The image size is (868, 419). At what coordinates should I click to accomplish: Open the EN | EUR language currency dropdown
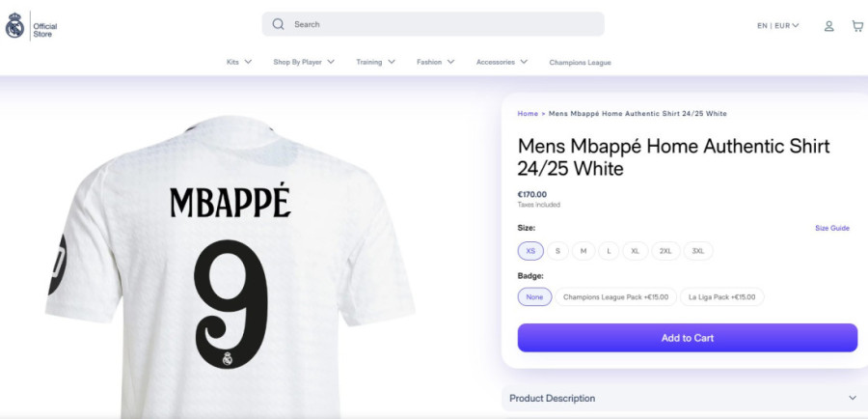coord(778,25)
